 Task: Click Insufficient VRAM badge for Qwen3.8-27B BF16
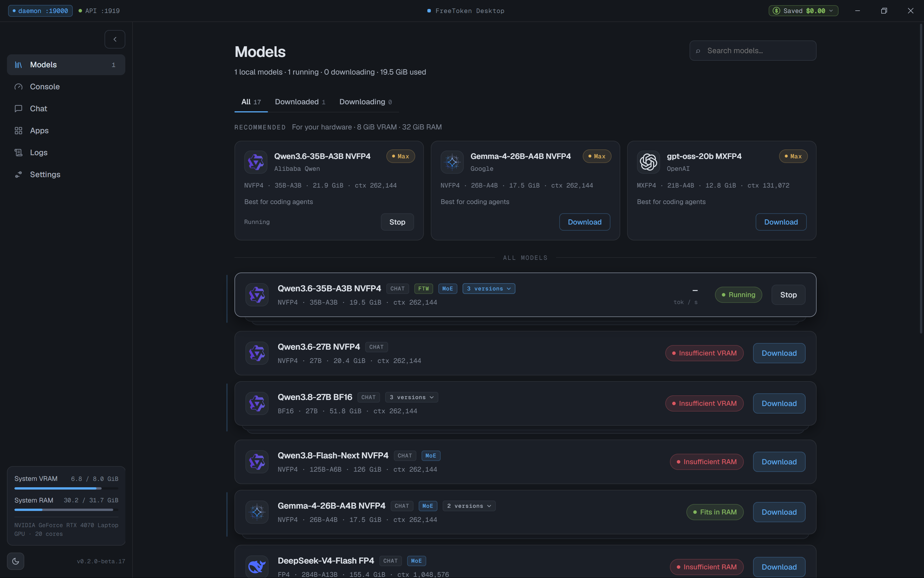point(704,403)
